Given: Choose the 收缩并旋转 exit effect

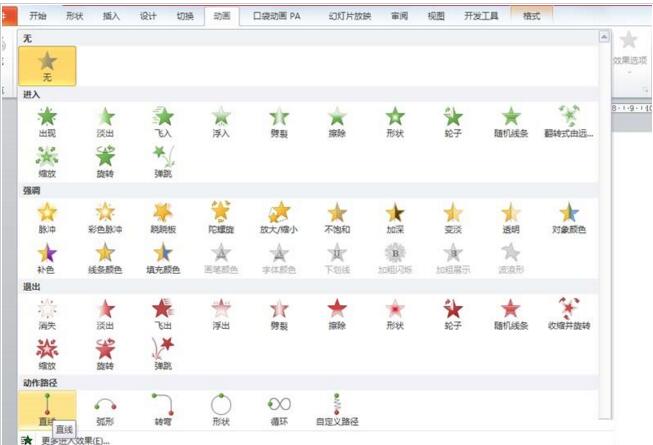Looking at the screenshot, I should (569, 314).
